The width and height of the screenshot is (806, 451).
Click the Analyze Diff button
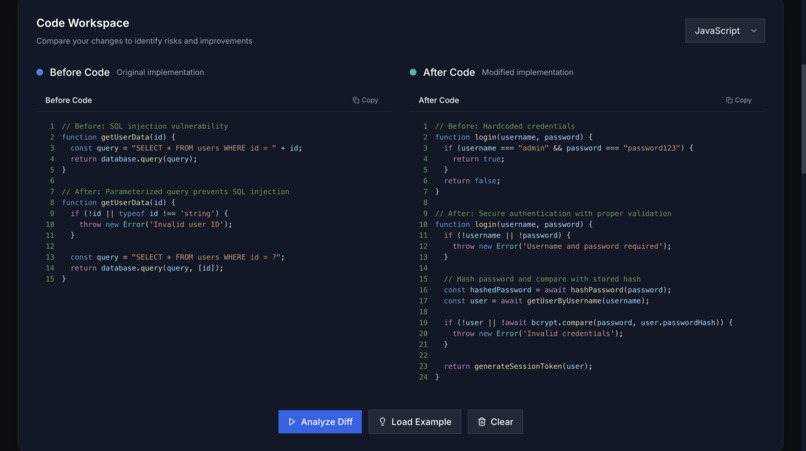click(320, 422)
